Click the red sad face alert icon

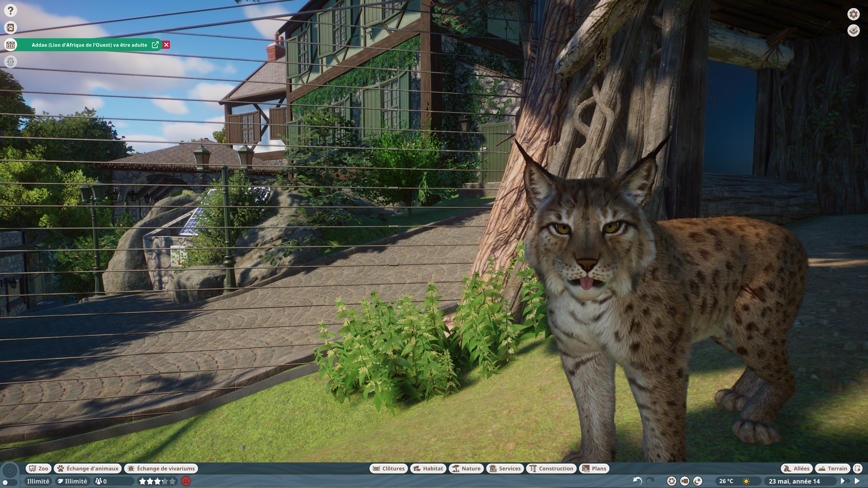click(186, 481)
